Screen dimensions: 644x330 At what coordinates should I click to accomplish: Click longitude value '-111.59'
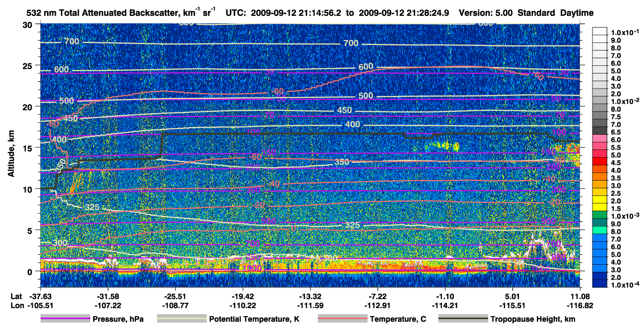(x=310, y=305)
